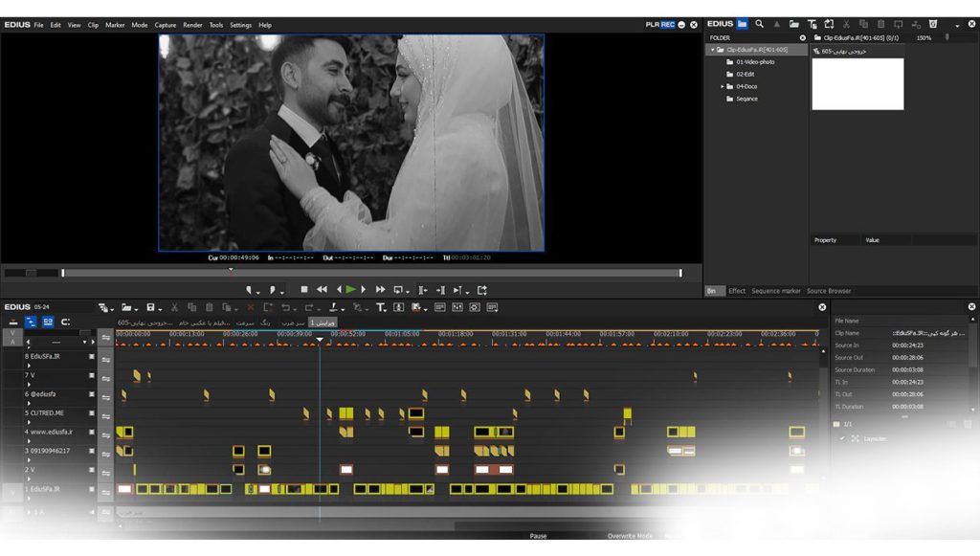Click the Copy icon on timeline toolbar
This screenshot has height=556, width=980.
[191, 307]
